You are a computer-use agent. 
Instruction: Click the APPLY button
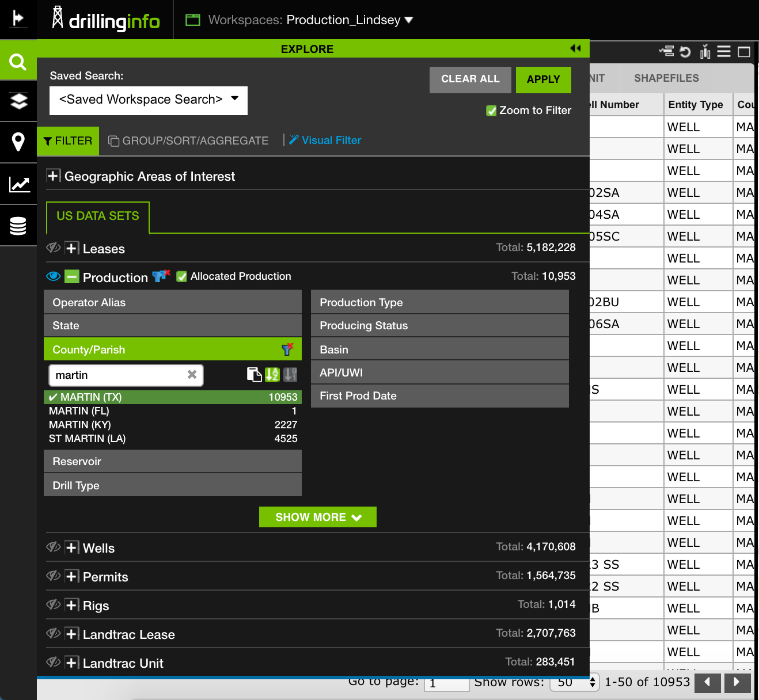544,79
